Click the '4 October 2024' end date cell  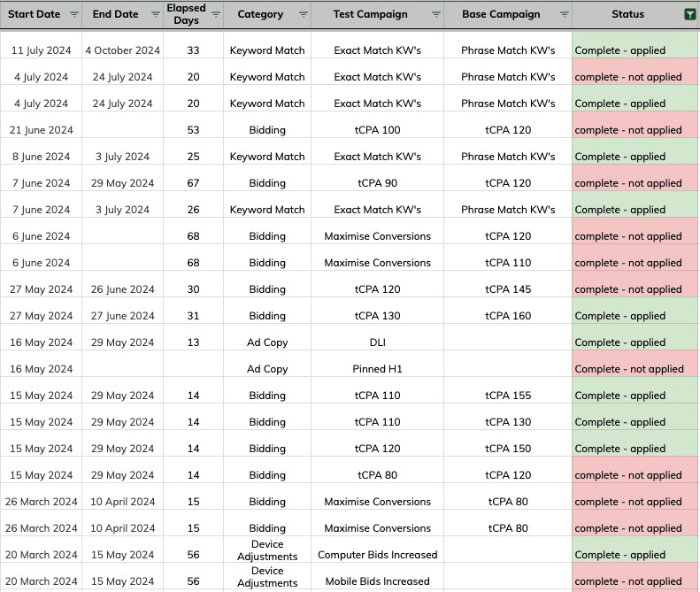pyautogui.click(x=123, y=50)
